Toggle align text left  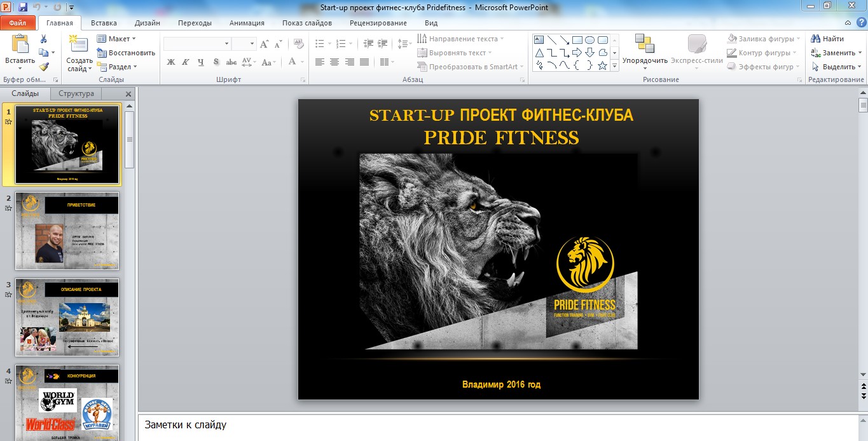click(319, 62)
